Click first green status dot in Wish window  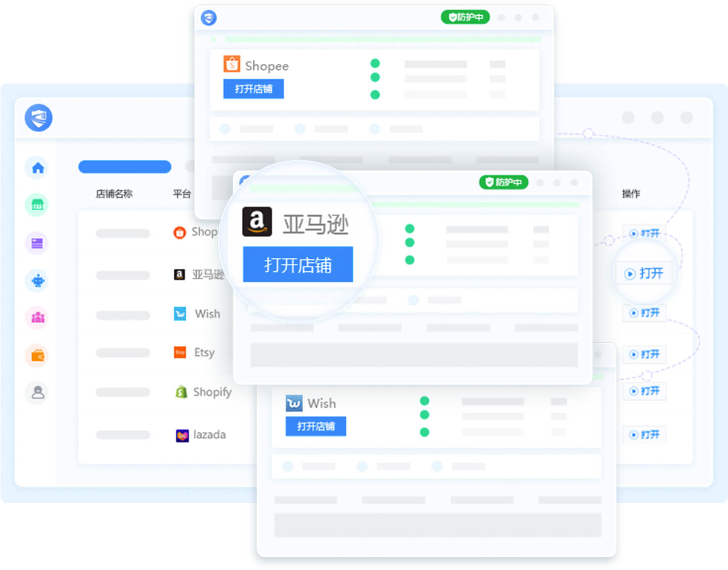click(424, 401)
